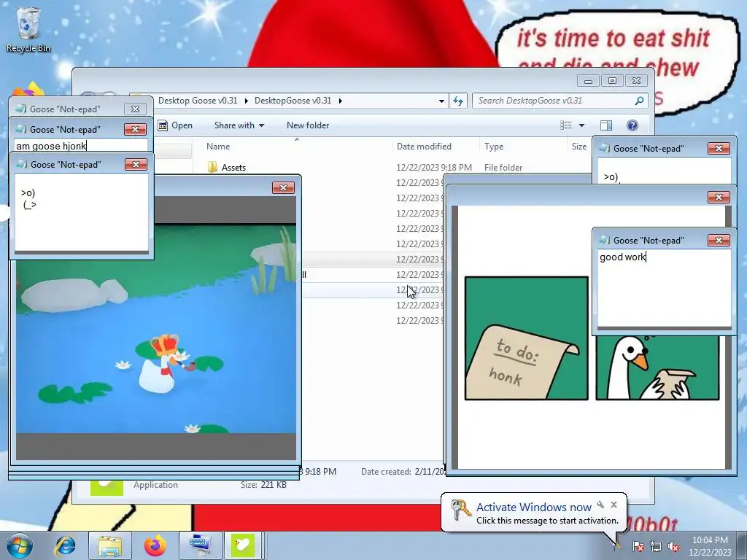Click the refresh button beside the address bar
747x560 pixels.
[458, 101]
